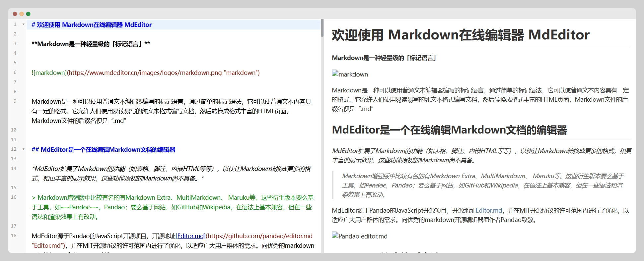Click the markdown.png image URL in editor
This screenshot has height=261, width=644.
[145, 73]
